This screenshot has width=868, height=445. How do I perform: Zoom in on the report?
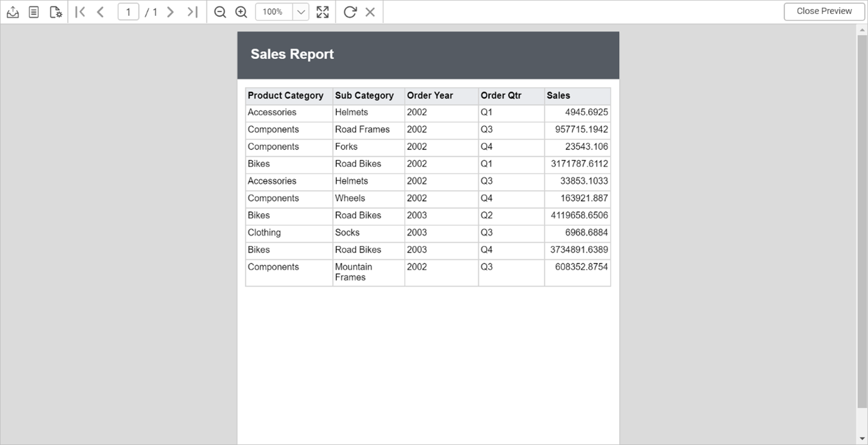[241, 12]
